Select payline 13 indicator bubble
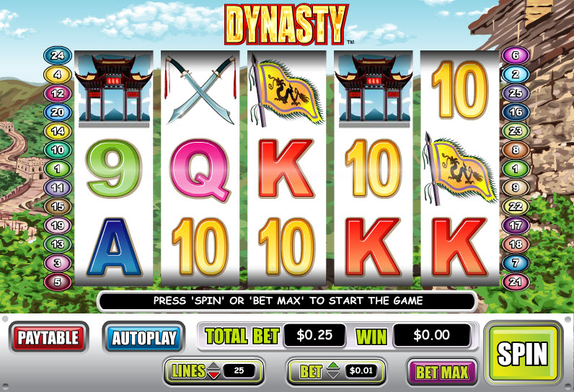Image resolution: width=574 pixels, height=392 pixels. [x=58, y=244]
